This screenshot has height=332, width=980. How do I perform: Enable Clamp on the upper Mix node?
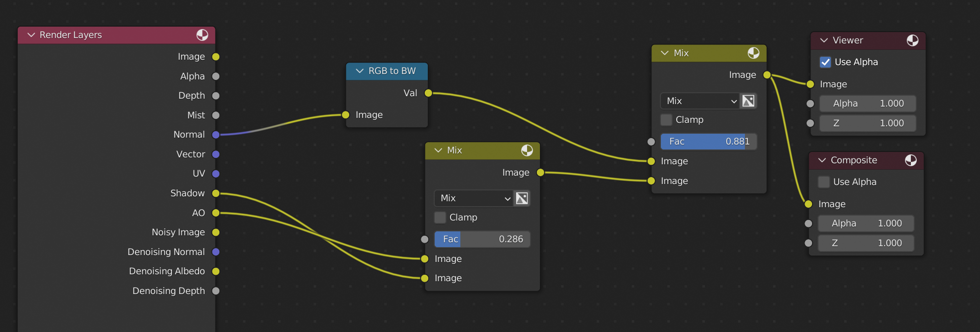click(666, 120)
